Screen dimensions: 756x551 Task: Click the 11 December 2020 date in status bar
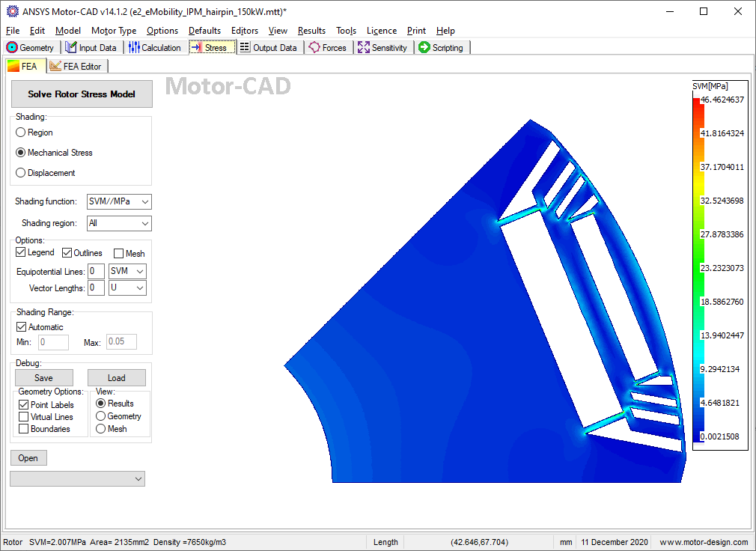(x=615, y=542)
